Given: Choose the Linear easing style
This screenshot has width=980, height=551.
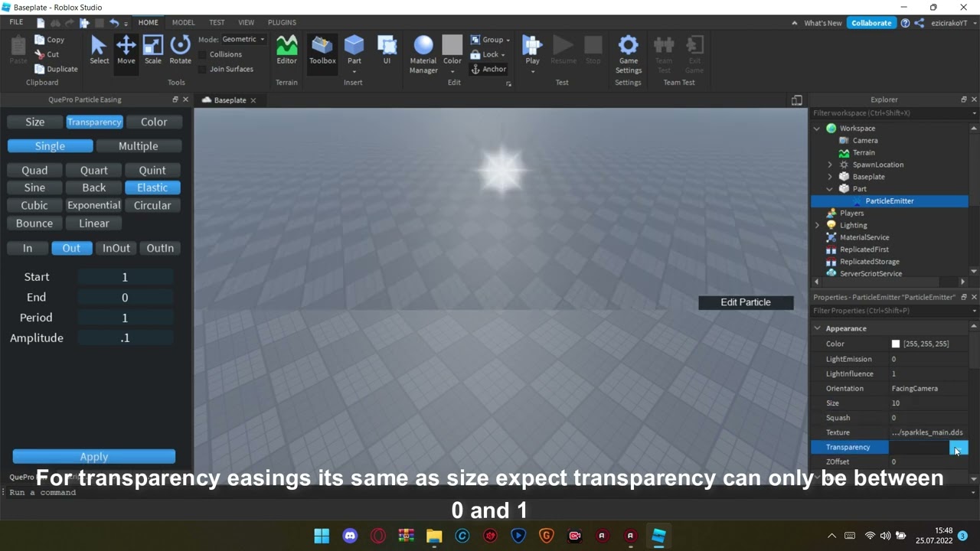Looking at the screenshot, I should click(94, 223).
